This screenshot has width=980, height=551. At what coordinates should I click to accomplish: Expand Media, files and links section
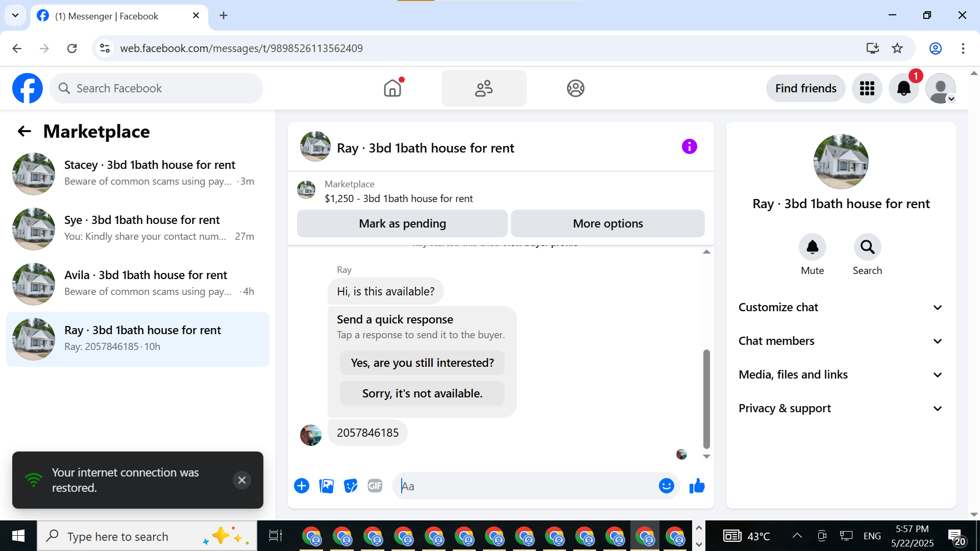841,375
